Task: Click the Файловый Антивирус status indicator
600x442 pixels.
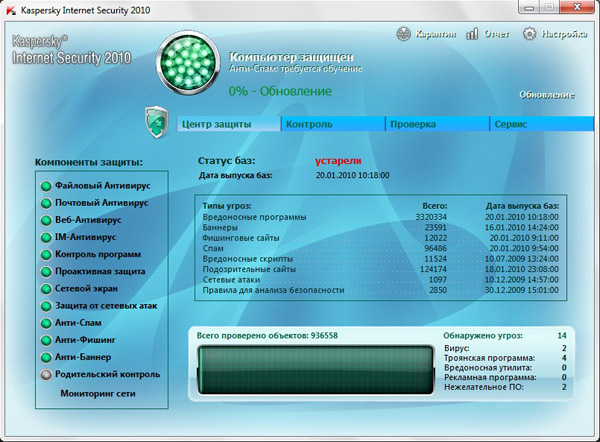Action: point(46,186)
